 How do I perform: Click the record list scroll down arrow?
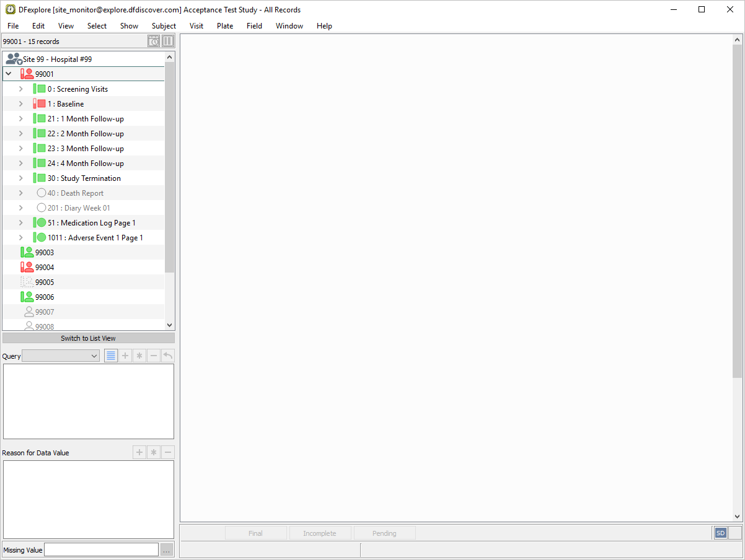tap(170, 325)
